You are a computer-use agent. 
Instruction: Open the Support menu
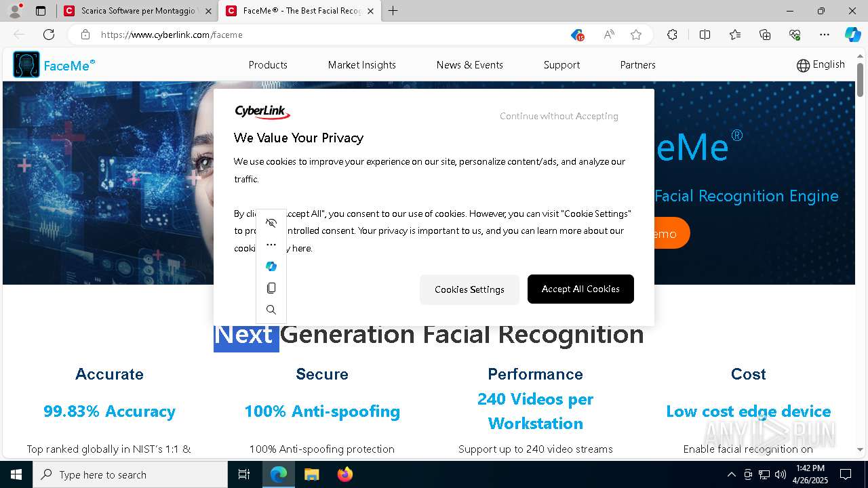coord(561,65)
